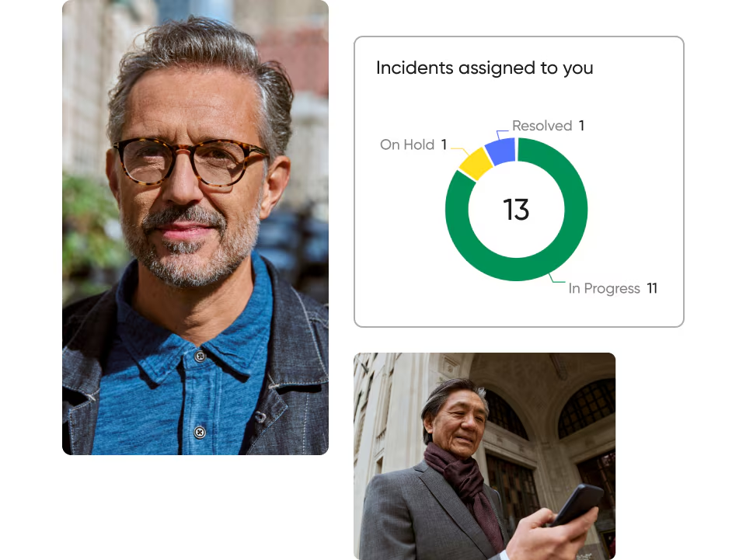746x560 pixels.
Task: Click the Incidents assigned to you title
Action: click(x=485, y=68)
